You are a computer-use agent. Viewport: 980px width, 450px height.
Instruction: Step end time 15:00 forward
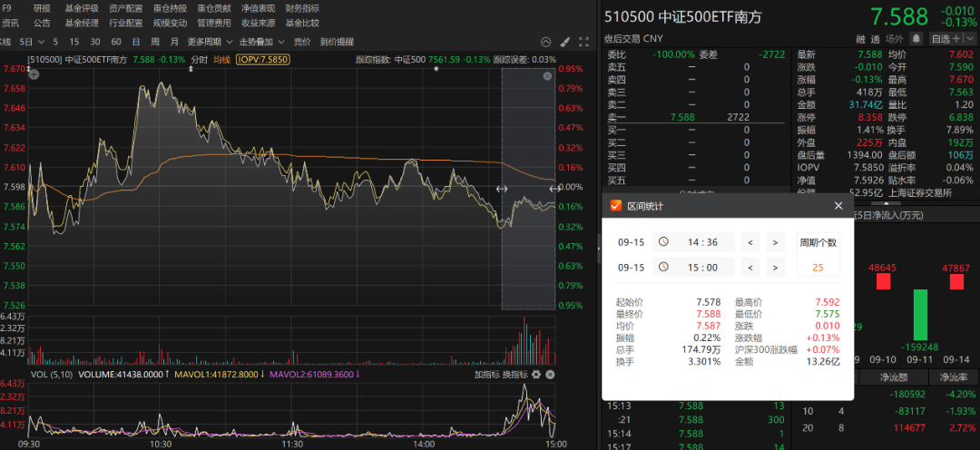[775, 267]
